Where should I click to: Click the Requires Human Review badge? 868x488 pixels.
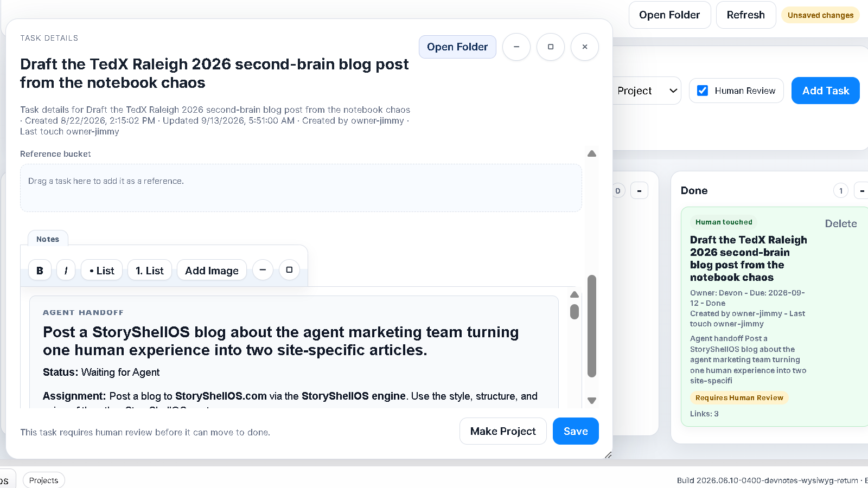(x=739, y=397)
